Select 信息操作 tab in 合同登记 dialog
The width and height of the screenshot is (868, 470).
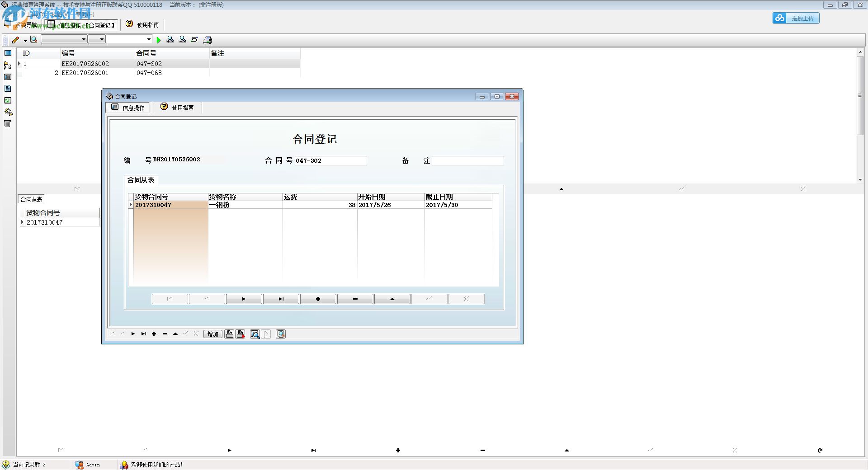point(128,108)
